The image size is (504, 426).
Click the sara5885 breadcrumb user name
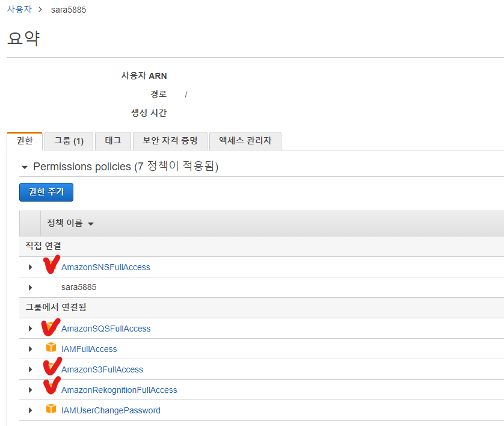(x=69, y=10)
